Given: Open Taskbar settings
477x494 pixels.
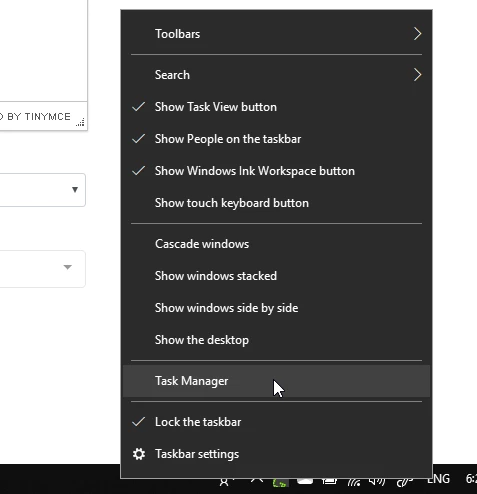Looking at the screenshot, I should [x=276, y=454].
